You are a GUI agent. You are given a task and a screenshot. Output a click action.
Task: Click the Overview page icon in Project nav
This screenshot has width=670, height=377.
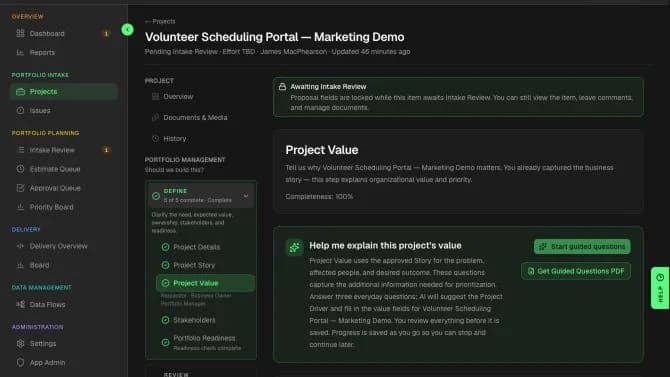tap(156, 97)
